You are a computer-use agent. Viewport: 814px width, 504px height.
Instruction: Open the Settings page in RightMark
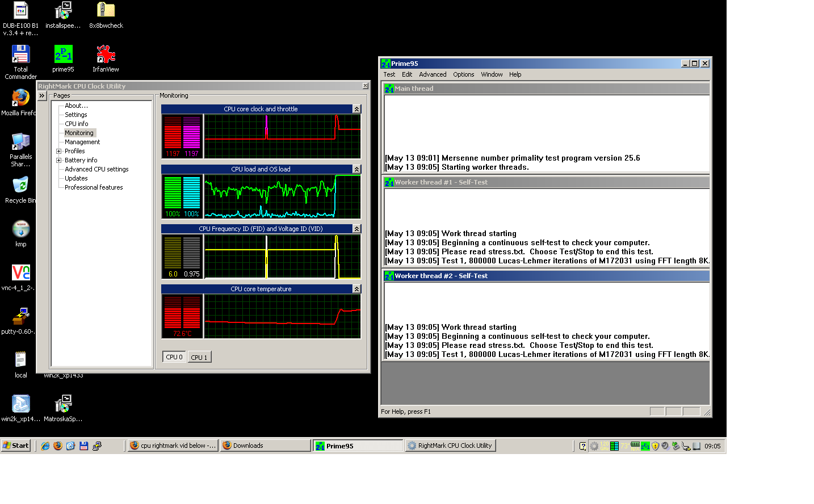tap(76, 115)
